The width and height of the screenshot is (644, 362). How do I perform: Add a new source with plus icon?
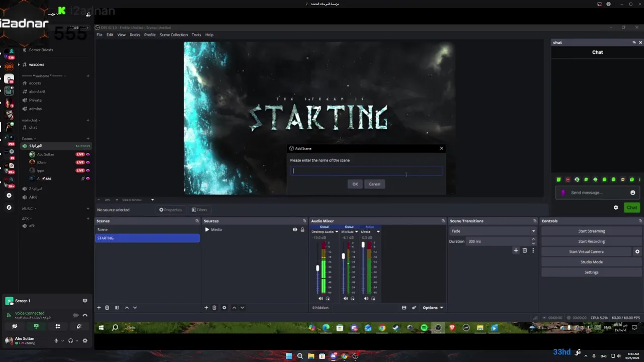[206, 308]
